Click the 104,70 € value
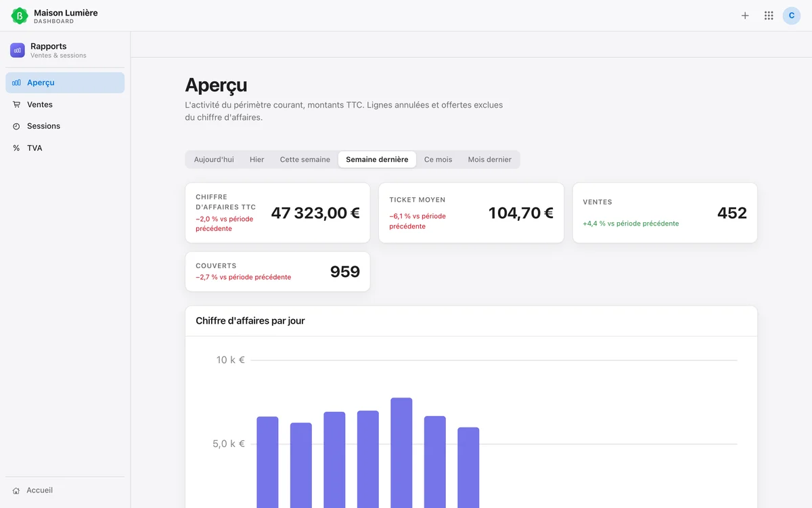 point(521,213)
